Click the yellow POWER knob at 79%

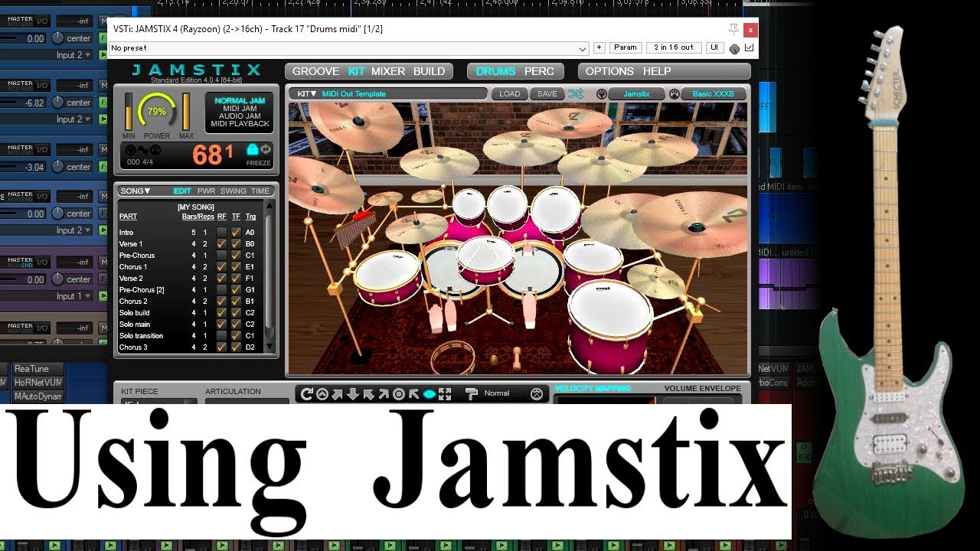(156, 112)
